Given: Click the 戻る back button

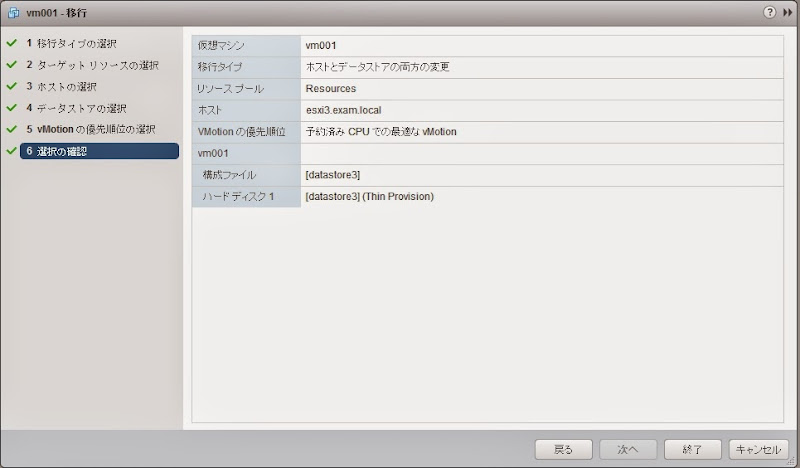Looking at the screenshot, I should click(x=563, y=450).
